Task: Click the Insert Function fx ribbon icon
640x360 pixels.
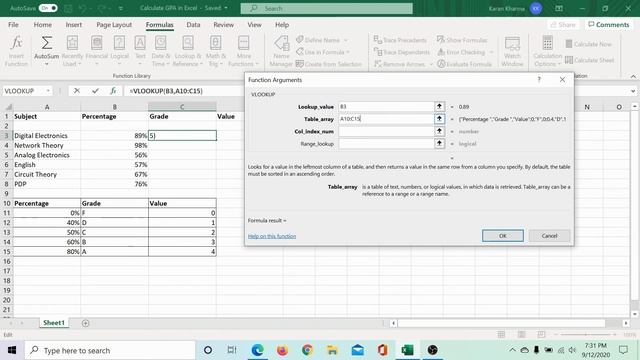Action: click(16, 51)
